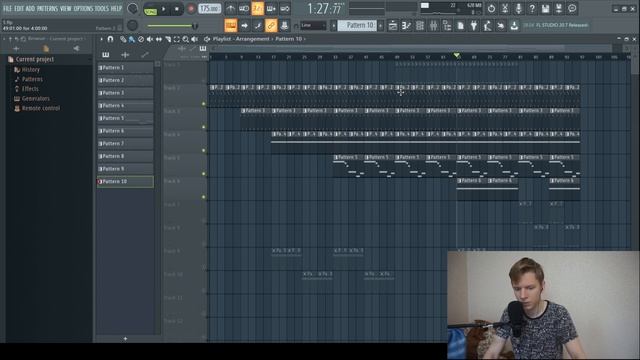Select the Mute tool in Playlist
The image size is (640, 360).
[150, 39]
